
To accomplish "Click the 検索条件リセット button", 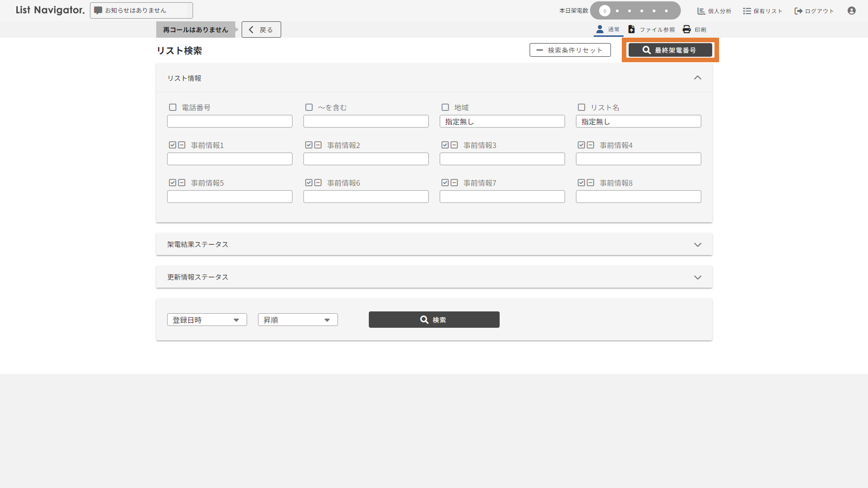I will click(570, 50).
